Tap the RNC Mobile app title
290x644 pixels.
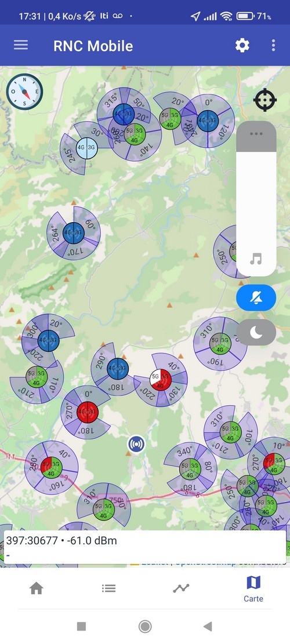point(93,46)
